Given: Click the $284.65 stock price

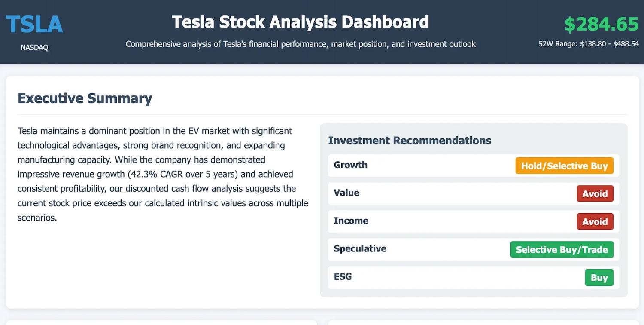Looking at the screenshot, I should (x=601, y=25).
